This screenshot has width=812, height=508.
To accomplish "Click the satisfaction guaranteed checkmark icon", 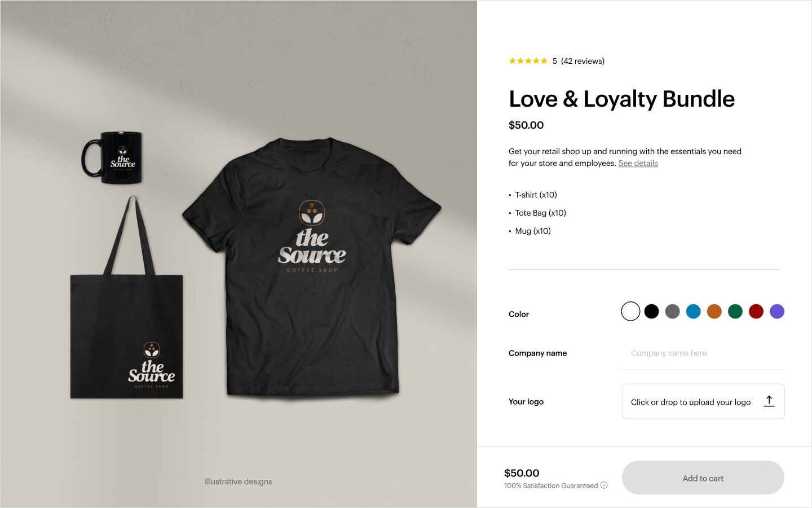I will (604, 485).
